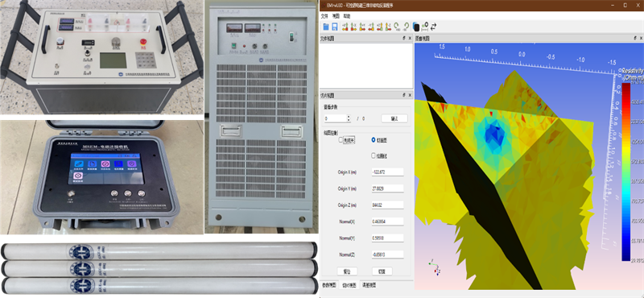Float the file view panel using its dock icon

click(x=404, y=38)
